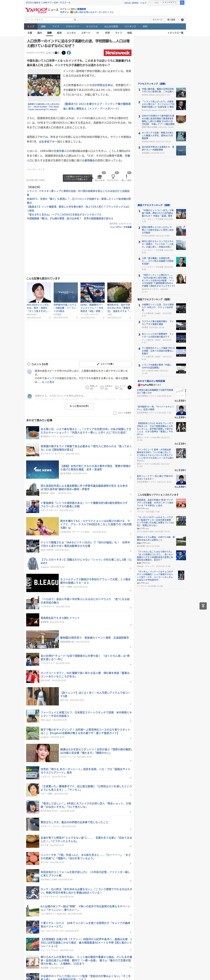Select the みんなの意見 tab

(111, 27)
